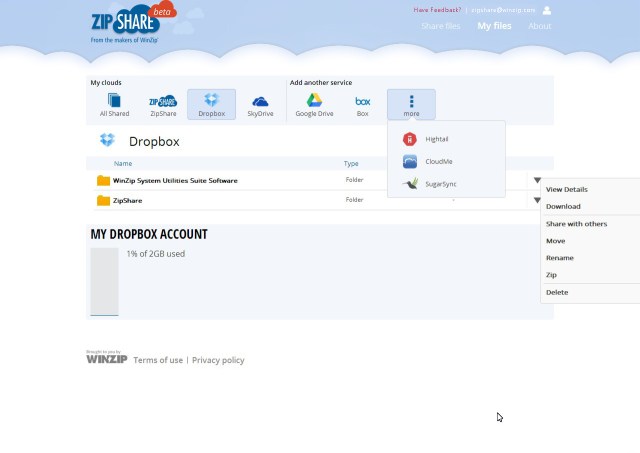Add the Google Drive service
Image resolution: width=640 pixels, height=453 pixels.
[x=314, y=105]
